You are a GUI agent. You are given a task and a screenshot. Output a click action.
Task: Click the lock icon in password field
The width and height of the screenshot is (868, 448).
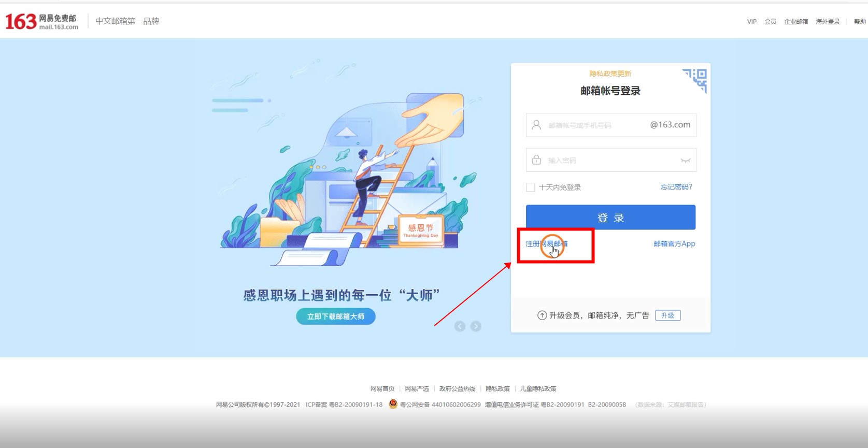pyautogui.click(x=537, y=160)
